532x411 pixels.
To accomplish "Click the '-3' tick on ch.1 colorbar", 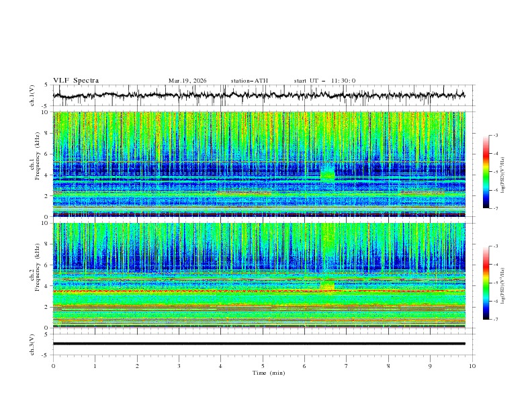I will [x=496, y=135].
